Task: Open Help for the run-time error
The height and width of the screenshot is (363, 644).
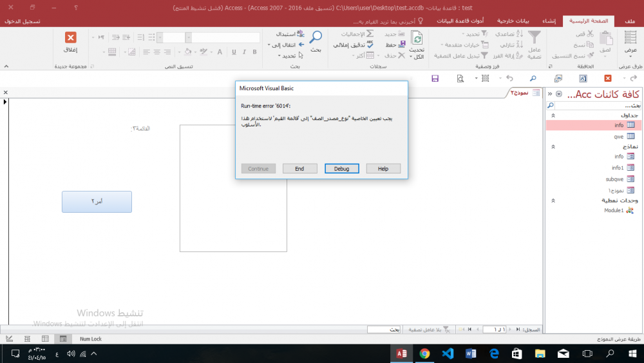Action: [383, 168]
